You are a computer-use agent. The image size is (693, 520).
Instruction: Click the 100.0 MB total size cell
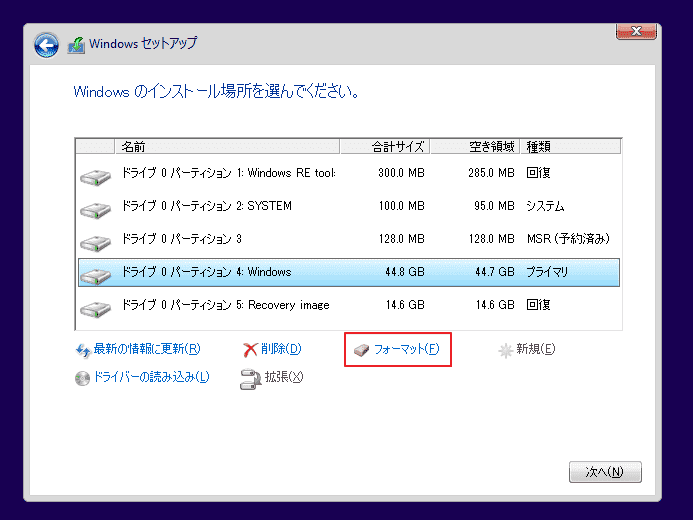point(401,206)
